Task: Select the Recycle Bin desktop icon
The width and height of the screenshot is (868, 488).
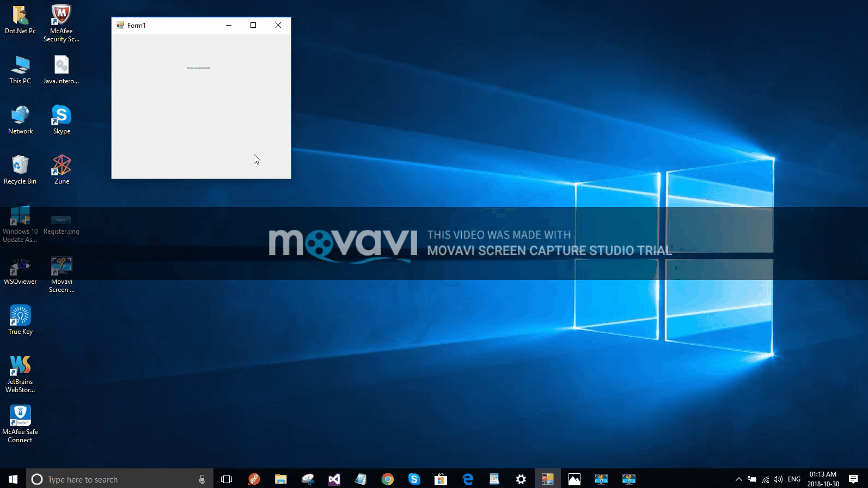Action: click(x=20, y=170)
